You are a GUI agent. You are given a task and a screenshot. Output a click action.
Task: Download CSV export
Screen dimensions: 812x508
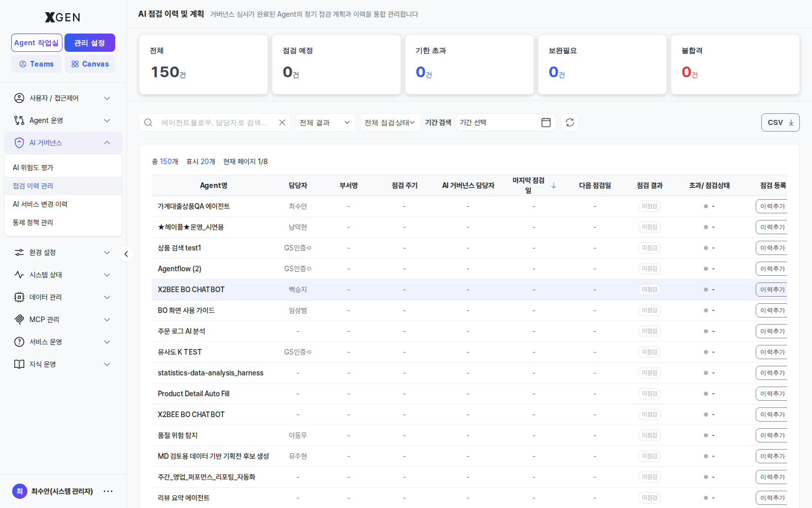tap(780, 122)
